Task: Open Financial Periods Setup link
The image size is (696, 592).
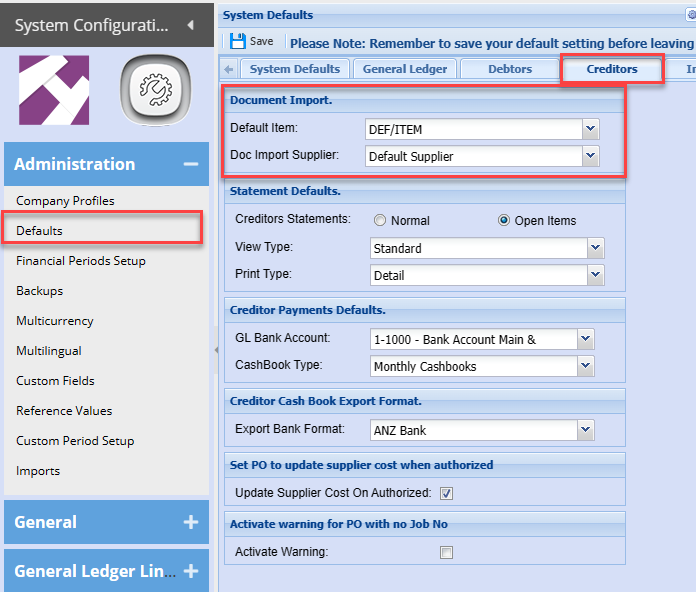Action: pyautogui.click(x=81, y=260)
